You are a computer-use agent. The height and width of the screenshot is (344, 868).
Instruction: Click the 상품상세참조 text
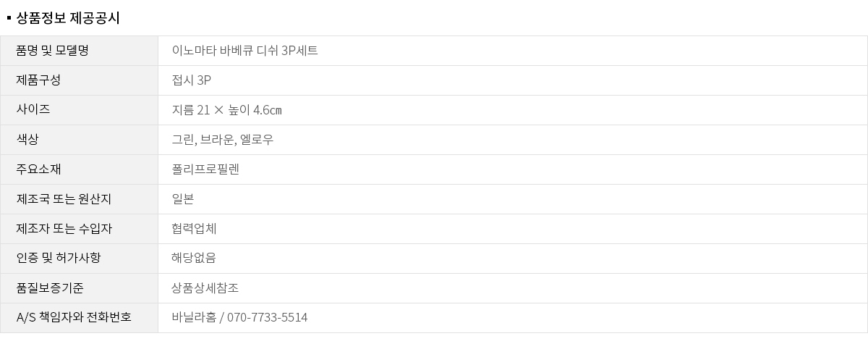(x=205, y=288)
